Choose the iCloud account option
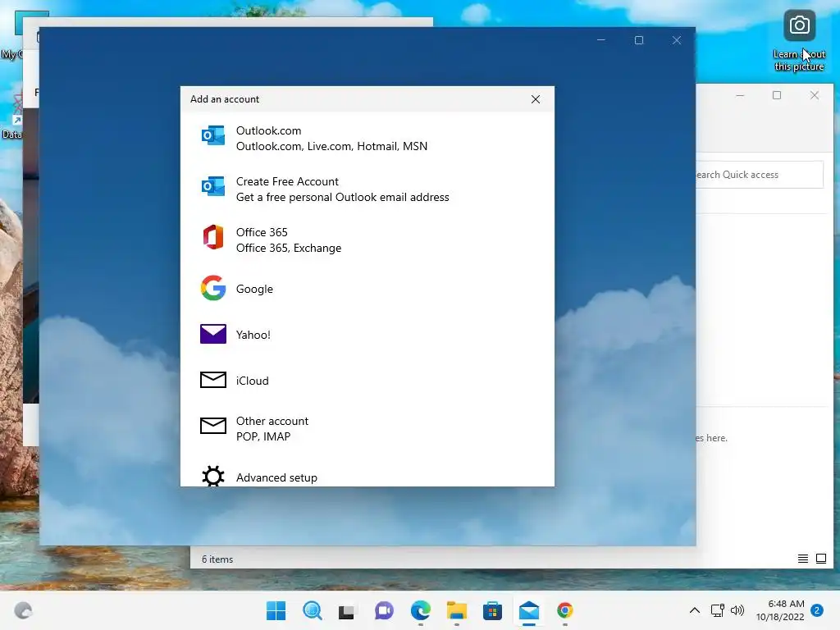 pyautogui.click(x=367, y=381)
